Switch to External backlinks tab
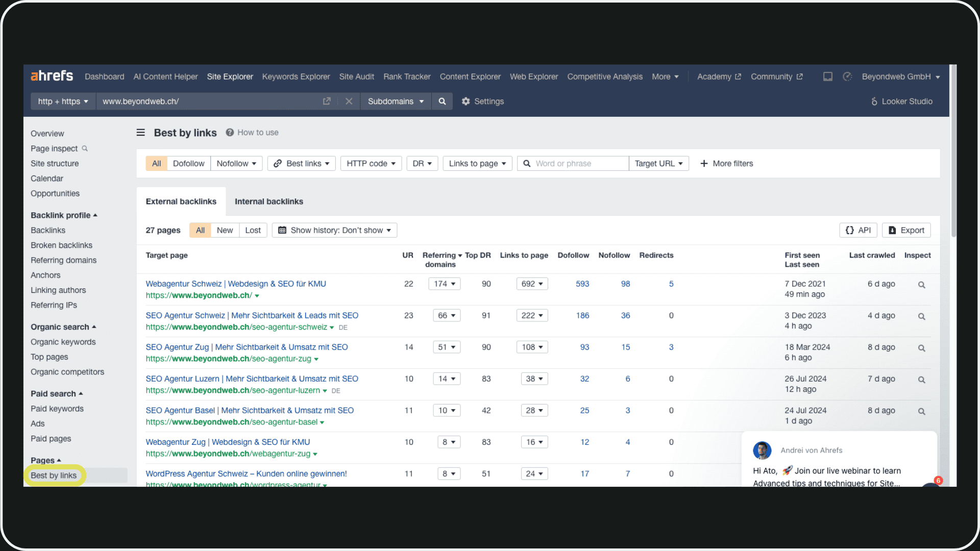 (181, 202)
